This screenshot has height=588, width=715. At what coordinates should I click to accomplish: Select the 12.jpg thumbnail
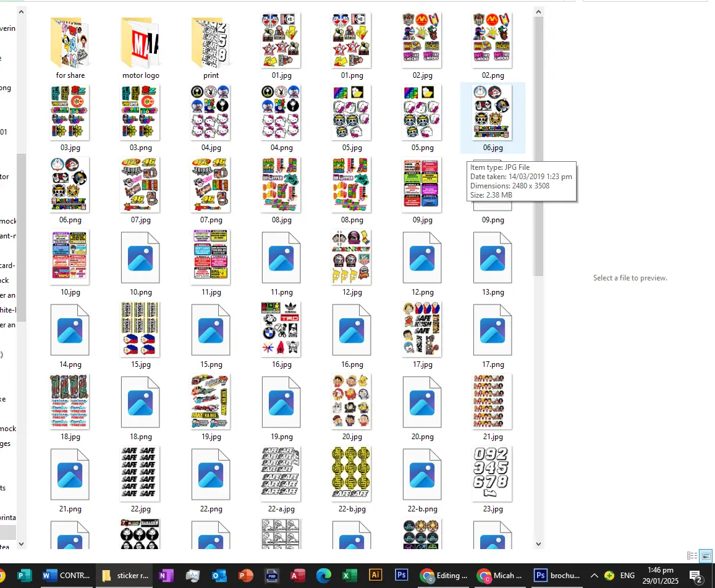tap(352, 257)
